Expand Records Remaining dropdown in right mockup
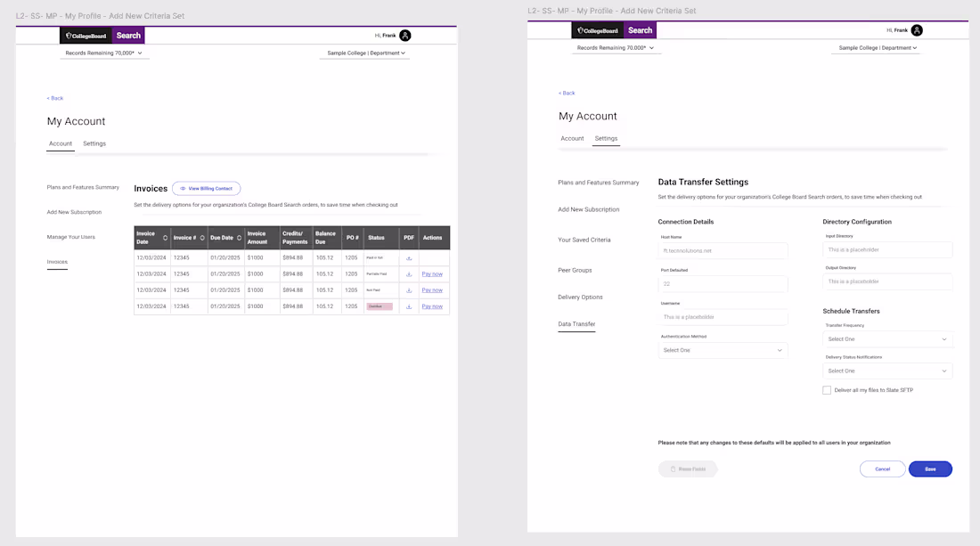Screen dimensions: 980x546 pyautogui.click(x=616, y=47)
